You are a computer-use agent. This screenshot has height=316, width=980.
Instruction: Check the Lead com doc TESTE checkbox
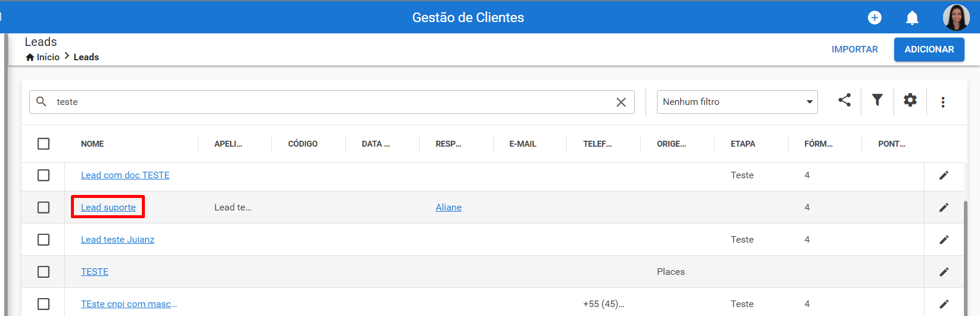click(44, 175)
